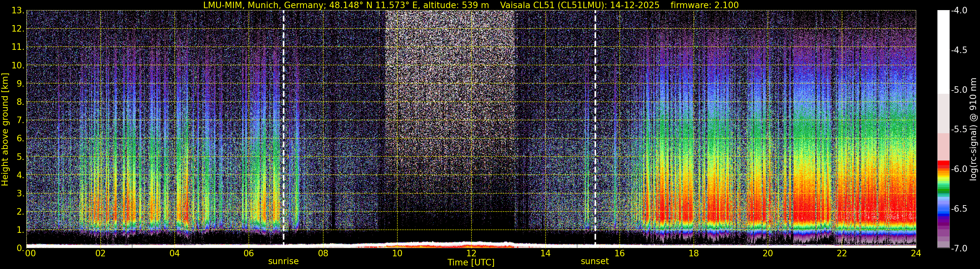Click the -4.0 colorbar tick label
980x269 pixels.
(959, 10)
